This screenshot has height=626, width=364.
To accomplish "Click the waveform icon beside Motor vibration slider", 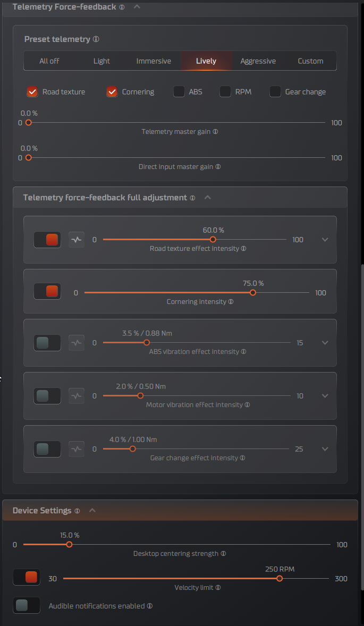I will pyautogui.click(x=77, y=396).
